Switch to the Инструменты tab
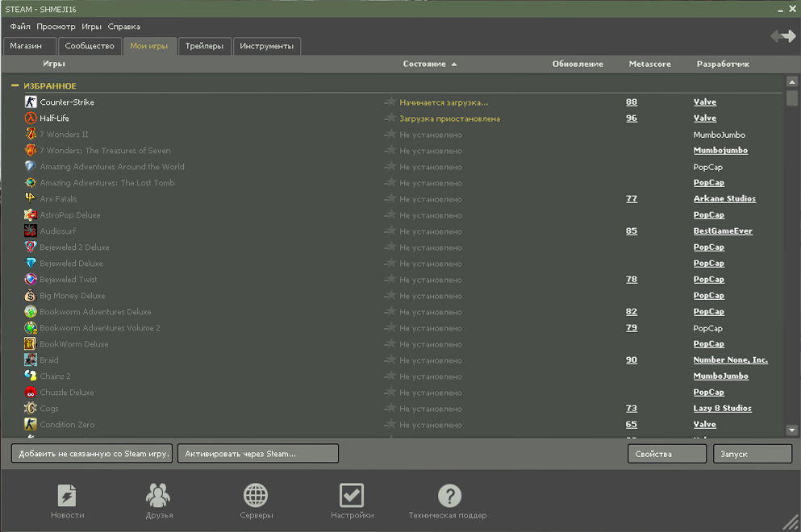Screen dimensions: 801x532 pyautogui.click(x=267, y=46)
